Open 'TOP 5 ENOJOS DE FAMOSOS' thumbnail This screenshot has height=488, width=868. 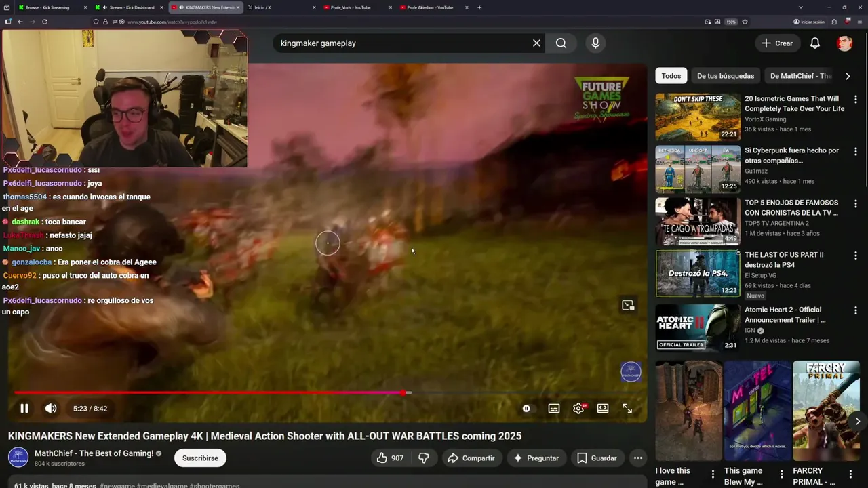698,221
